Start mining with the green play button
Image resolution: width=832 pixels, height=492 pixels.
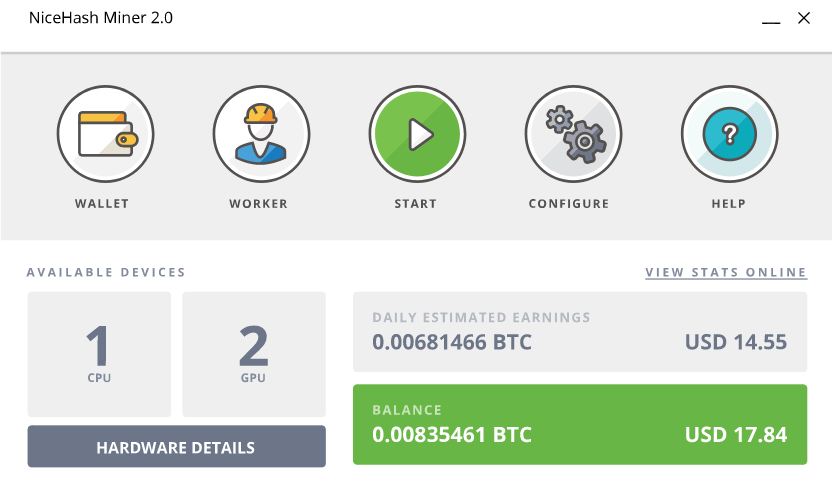click(x=418, y=134)
